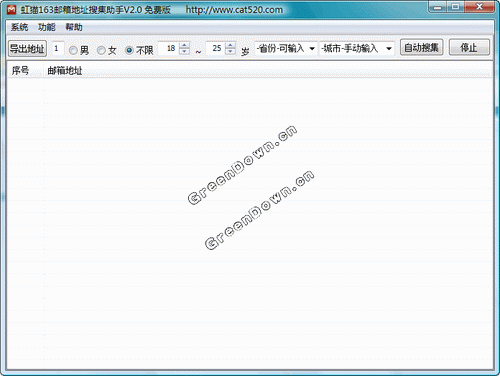The height and width of the screenshot is (376, 500).
Task: Open the 系统 menu
Action: (19, 27)
